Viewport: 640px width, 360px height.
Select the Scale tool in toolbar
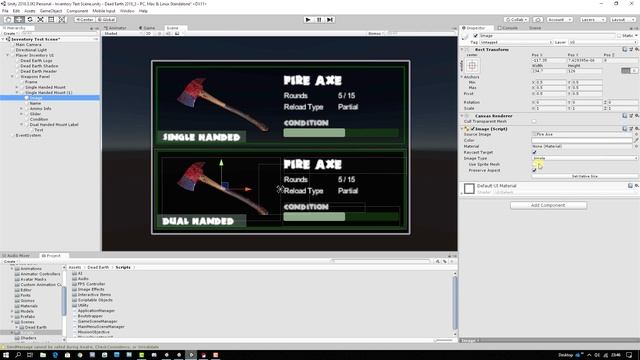click(x=40, y=19)
